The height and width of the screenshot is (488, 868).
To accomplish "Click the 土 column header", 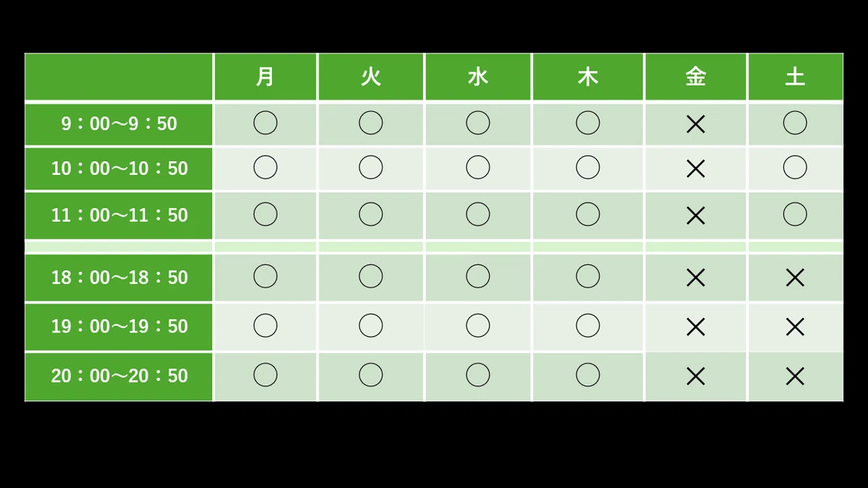I will point(795,77).
